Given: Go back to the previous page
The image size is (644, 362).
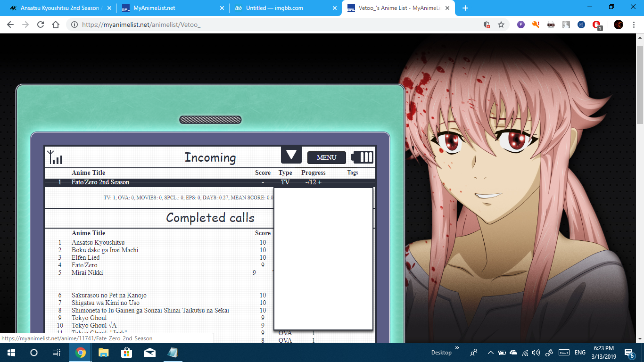Looking at the screenshot, I should pos(10,25).
